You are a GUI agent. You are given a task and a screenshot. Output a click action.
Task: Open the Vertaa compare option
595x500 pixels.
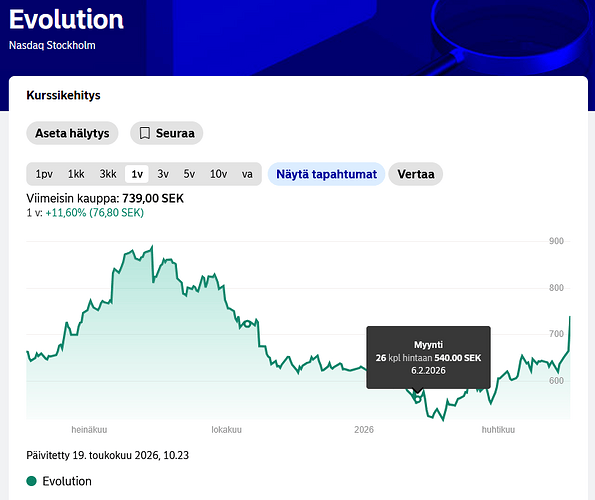click(416, 174)
